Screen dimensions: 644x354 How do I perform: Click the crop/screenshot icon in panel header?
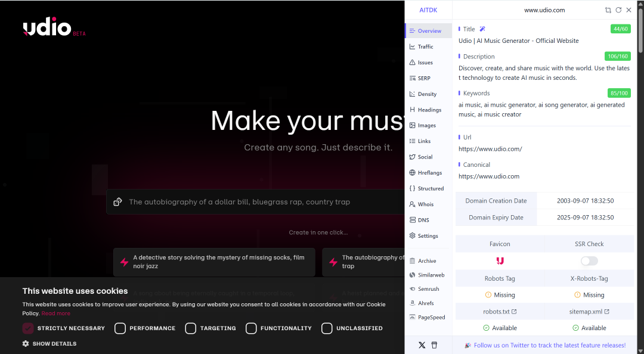608,10
